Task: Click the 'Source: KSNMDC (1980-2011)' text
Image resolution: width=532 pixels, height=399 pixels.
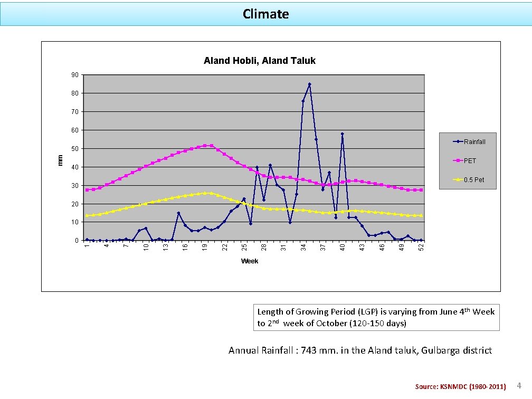Action: pos(460,386)
